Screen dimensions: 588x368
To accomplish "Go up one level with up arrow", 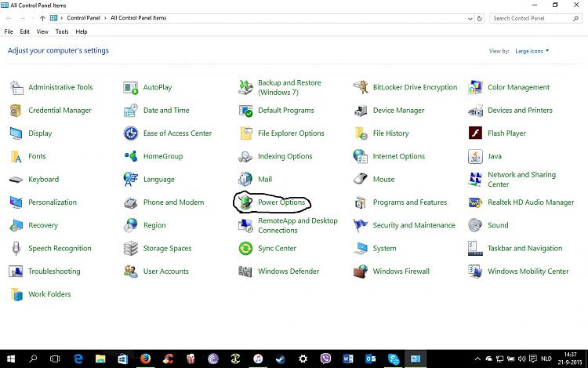I will click(42, 18).
